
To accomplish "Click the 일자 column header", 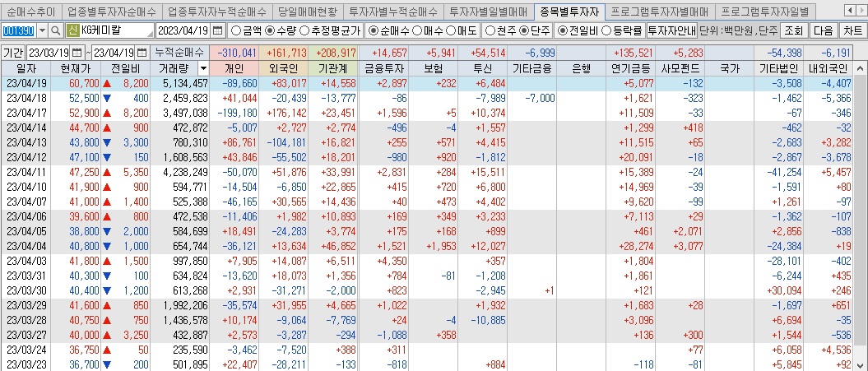I will pos(26,69).
